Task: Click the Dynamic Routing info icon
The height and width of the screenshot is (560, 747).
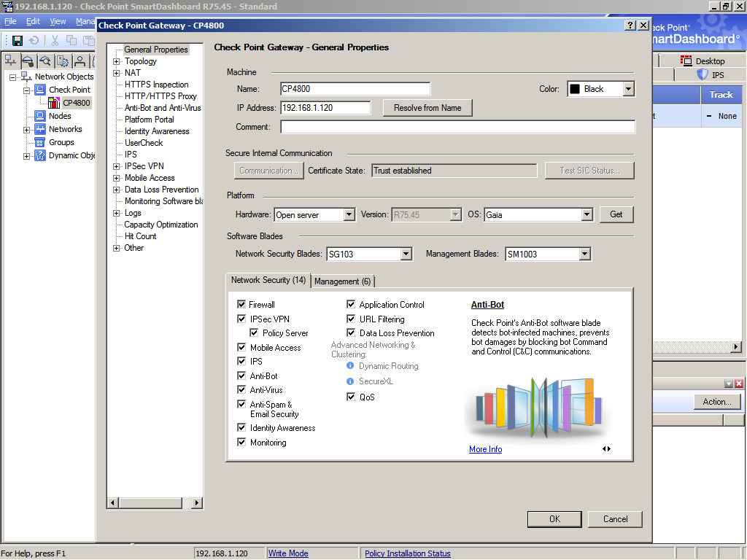Action: tap(350, 366)
